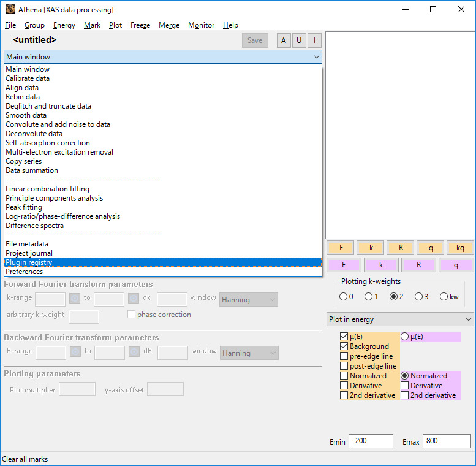Screen dimensions: 476x466
Task: Open the Mark menu
Action: pos(92,25)
